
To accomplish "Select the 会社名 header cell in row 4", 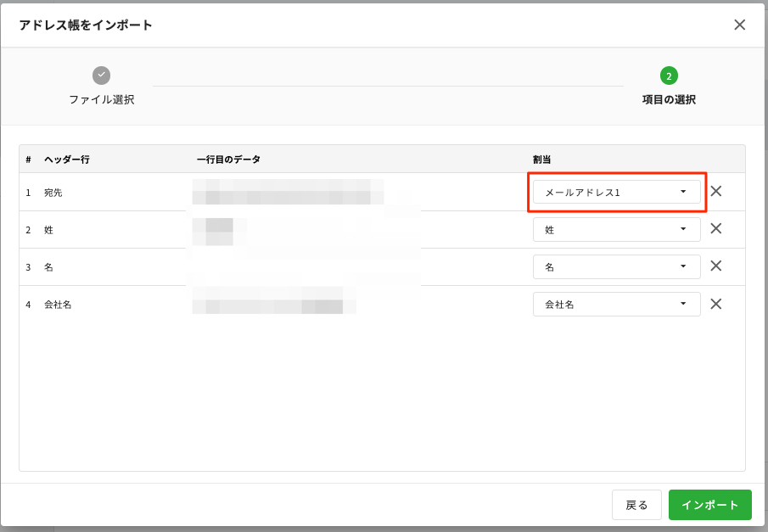I will 58,305.
